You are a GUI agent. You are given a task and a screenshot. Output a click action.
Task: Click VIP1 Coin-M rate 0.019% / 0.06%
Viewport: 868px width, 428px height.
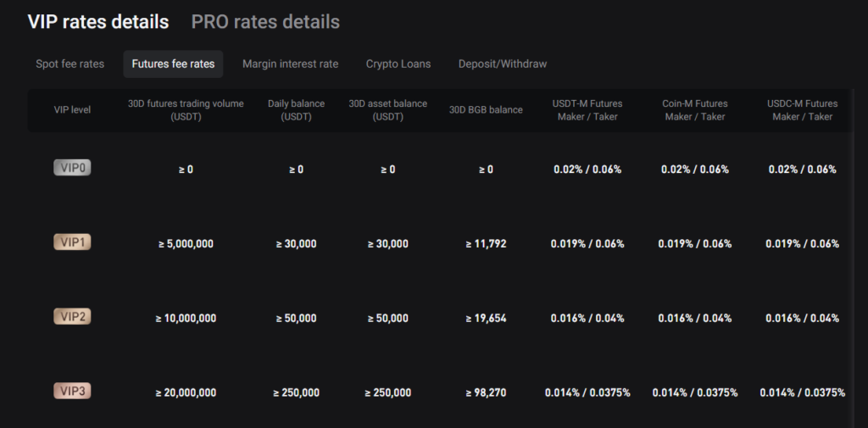click(695, 243)
